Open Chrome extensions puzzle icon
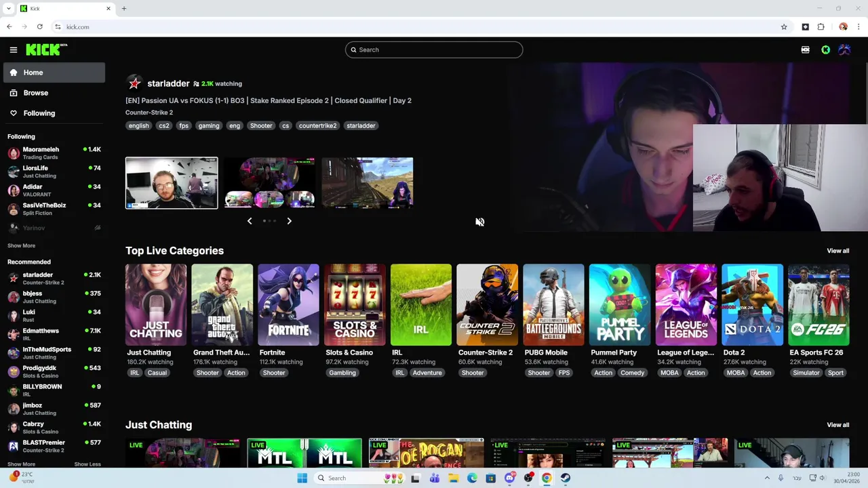 coord(821,27)
